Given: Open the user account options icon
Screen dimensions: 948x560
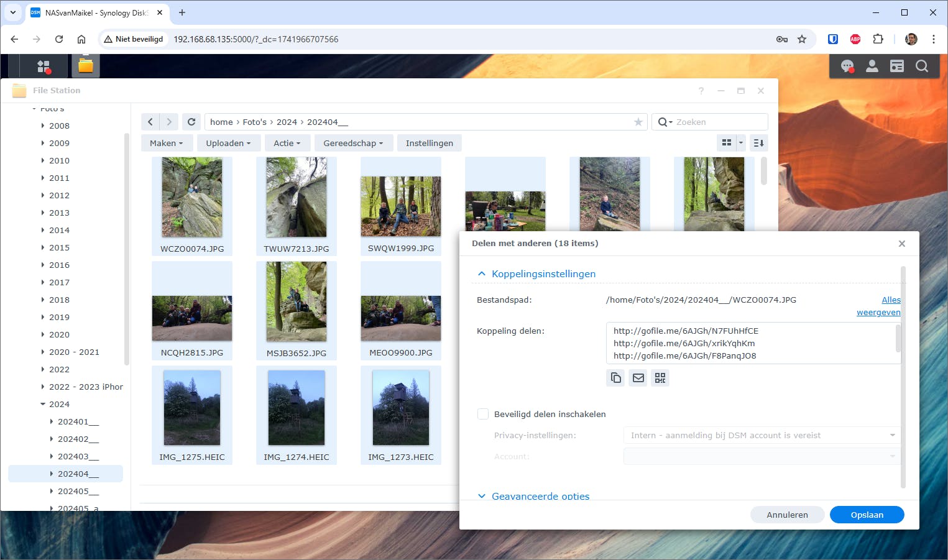Looking at the screenshot, I should click(x=872, y=66).
